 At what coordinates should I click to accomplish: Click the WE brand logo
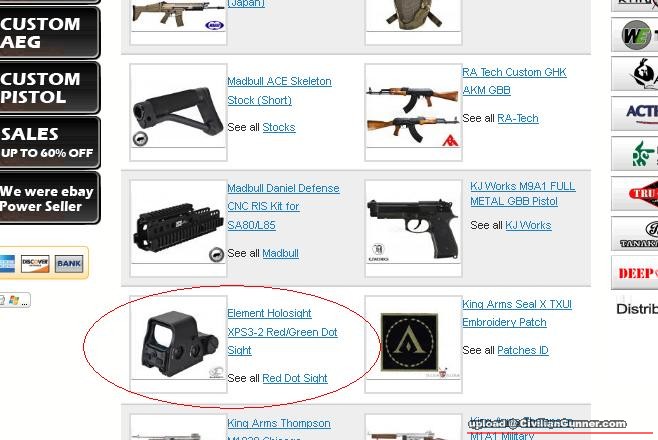pos(634,35)
